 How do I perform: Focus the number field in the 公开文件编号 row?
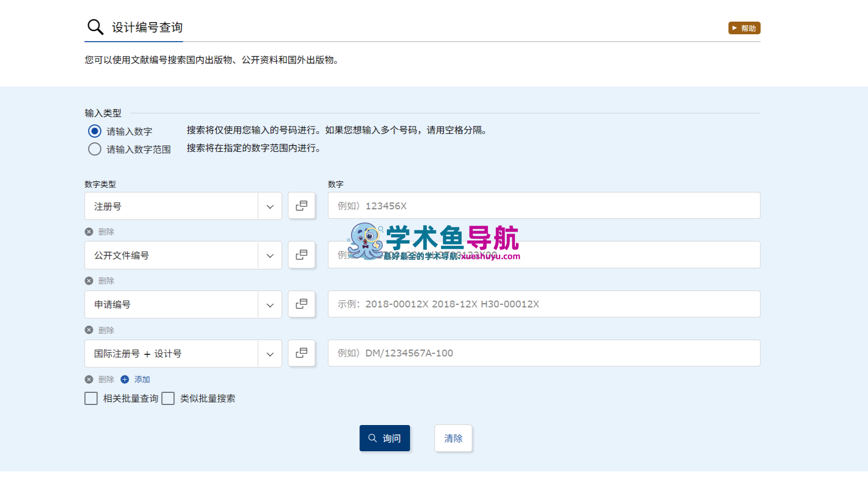tap(544, 255)
